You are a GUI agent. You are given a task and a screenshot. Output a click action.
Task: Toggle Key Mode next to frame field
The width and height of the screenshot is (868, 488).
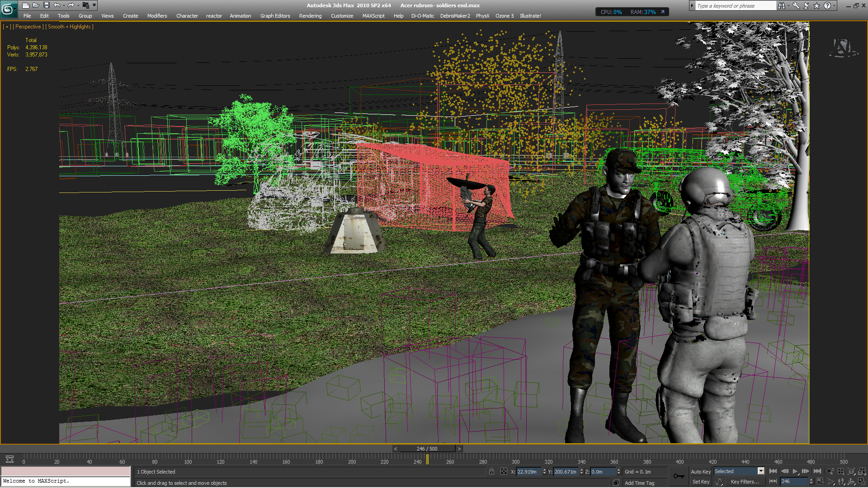(773, 482)
